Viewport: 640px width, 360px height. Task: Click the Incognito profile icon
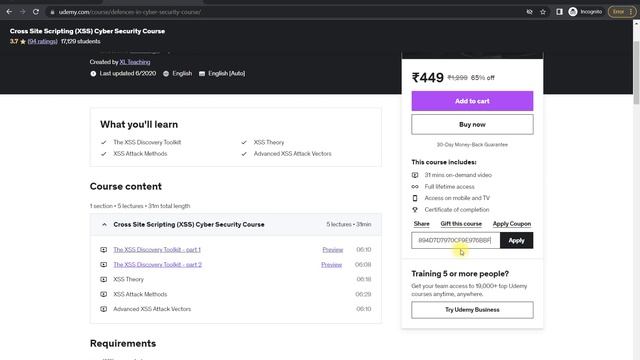click(x=573, y=12)
